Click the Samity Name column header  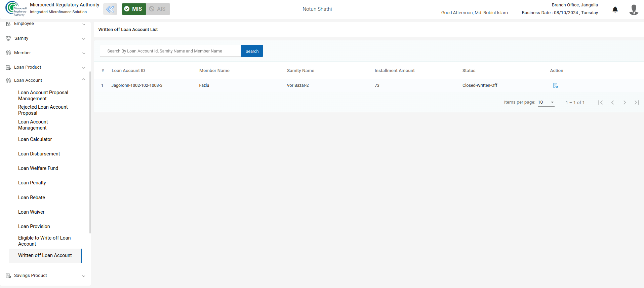point(300,71)
